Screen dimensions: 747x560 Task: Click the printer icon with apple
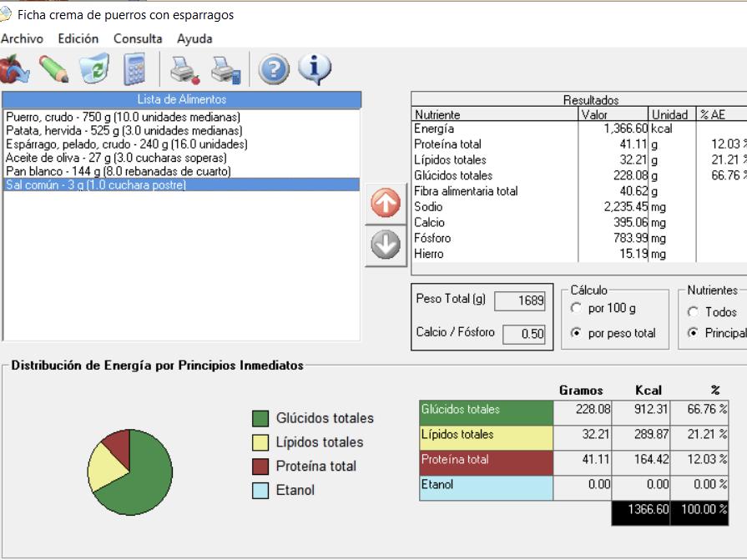coord(184,70)
